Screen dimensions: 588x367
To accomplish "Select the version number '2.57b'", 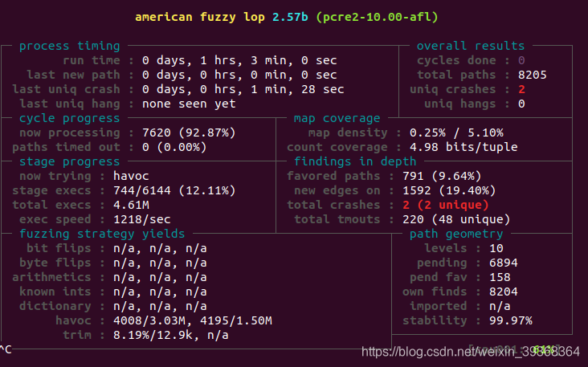I will click(290, 17).
